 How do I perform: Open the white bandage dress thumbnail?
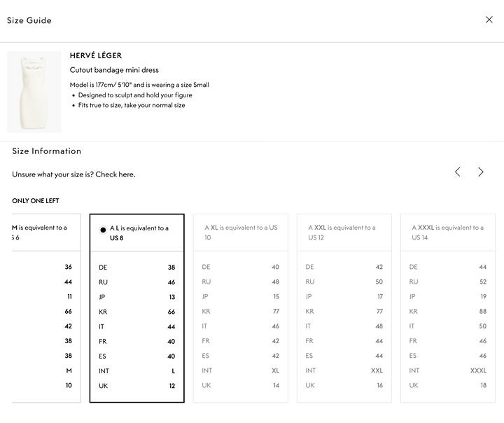tap(34, 92)
